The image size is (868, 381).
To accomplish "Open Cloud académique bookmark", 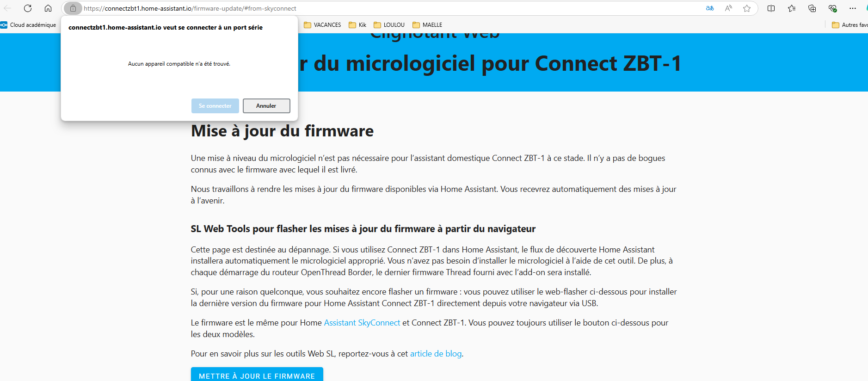I will 28,25.
